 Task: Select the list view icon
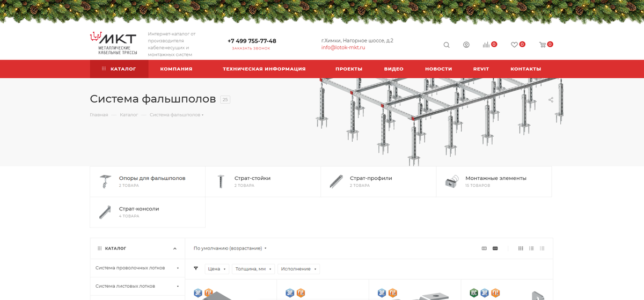point(531,248)
